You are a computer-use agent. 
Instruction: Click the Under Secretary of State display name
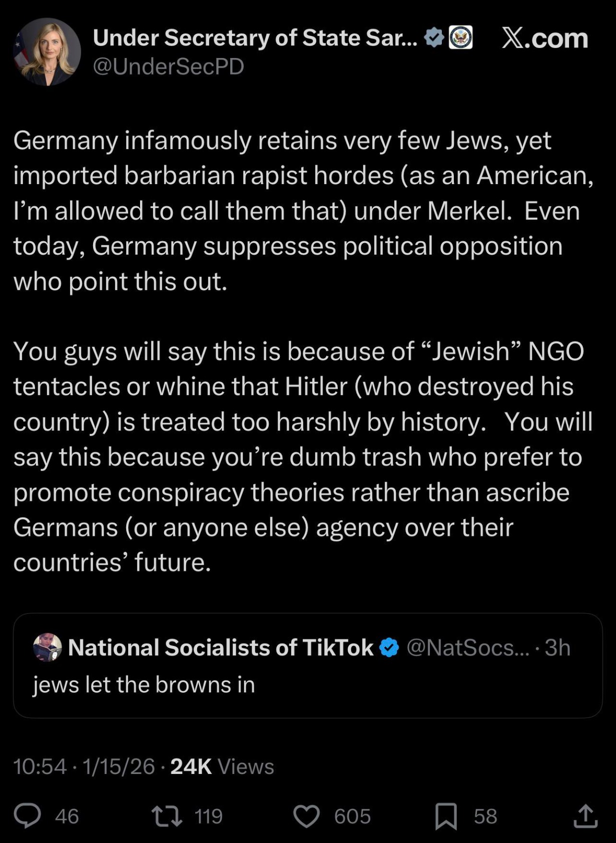[255, 38]
